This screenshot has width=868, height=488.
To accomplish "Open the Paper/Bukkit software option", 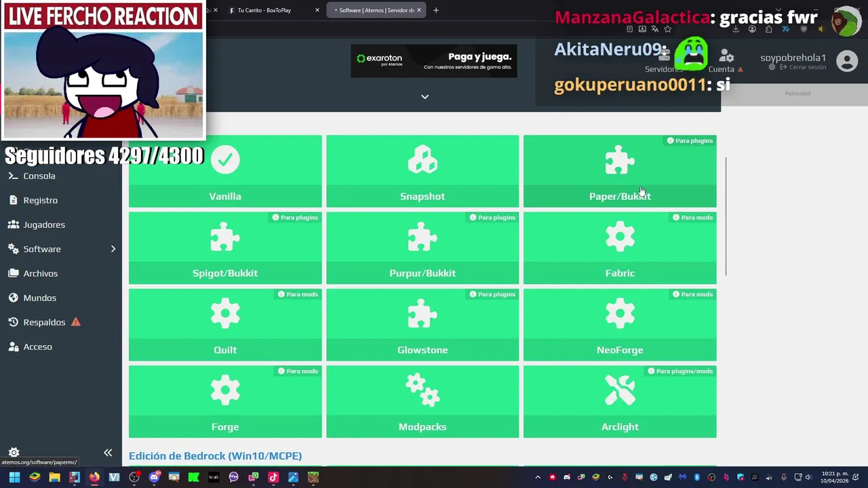I will pos(620,171).
